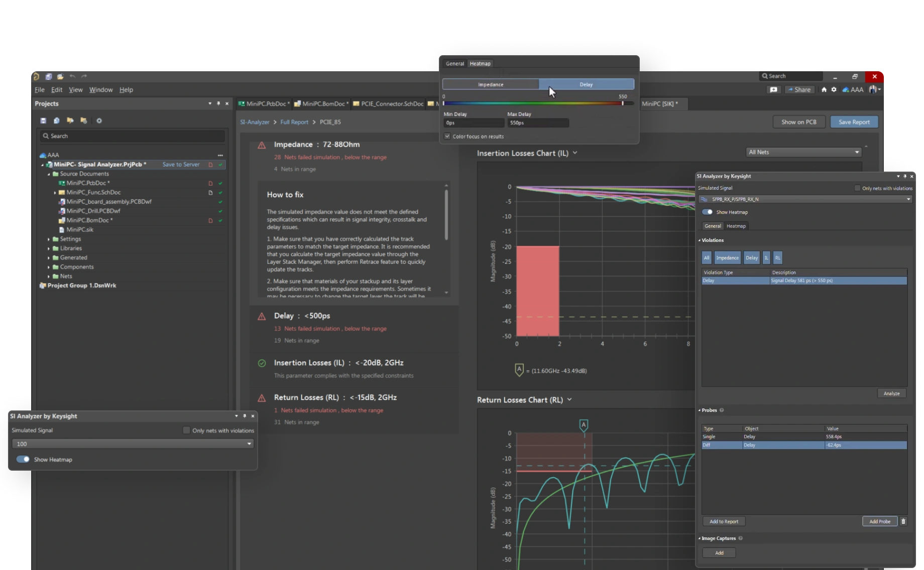Click the Add Probe button
Image resolution: width=924 pixels, height=570 pixels.
point(880,521)
